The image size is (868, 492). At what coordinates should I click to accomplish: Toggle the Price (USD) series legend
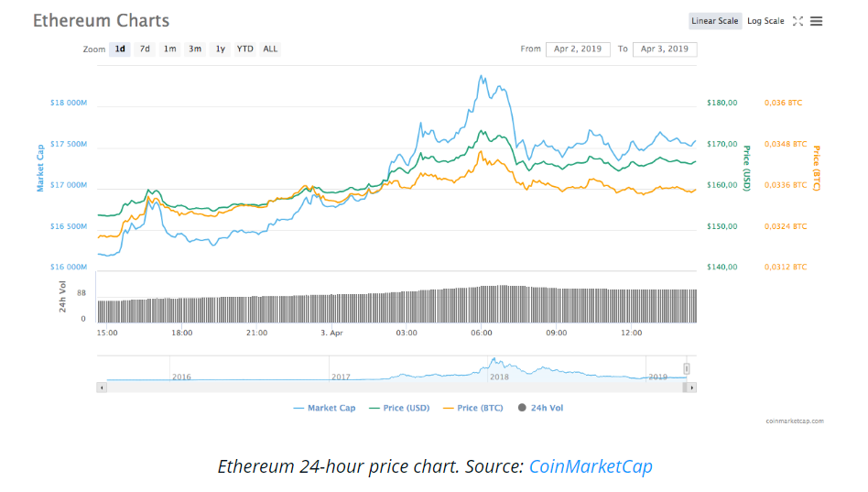(x=399, y=408)
